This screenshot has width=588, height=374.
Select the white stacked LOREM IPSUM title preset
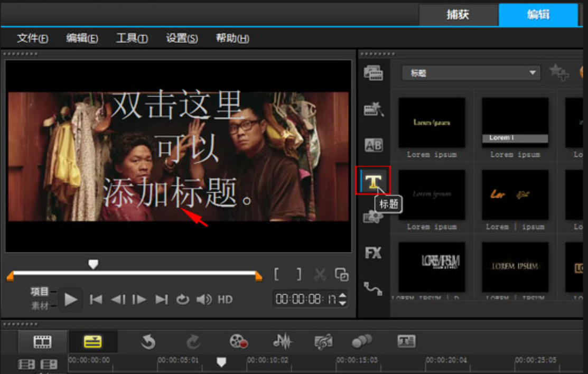click(432, 267)
